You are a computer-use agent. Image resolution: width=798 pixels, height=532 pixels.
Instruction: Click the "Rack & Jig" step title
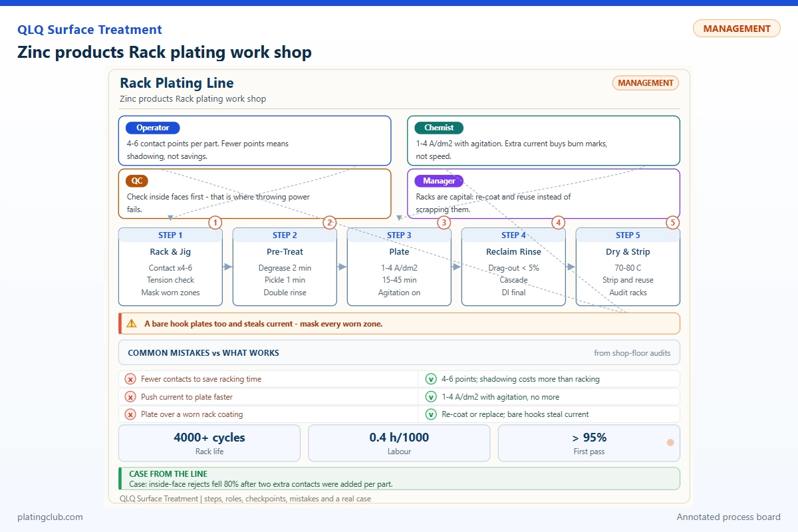[x=170, y=252]
